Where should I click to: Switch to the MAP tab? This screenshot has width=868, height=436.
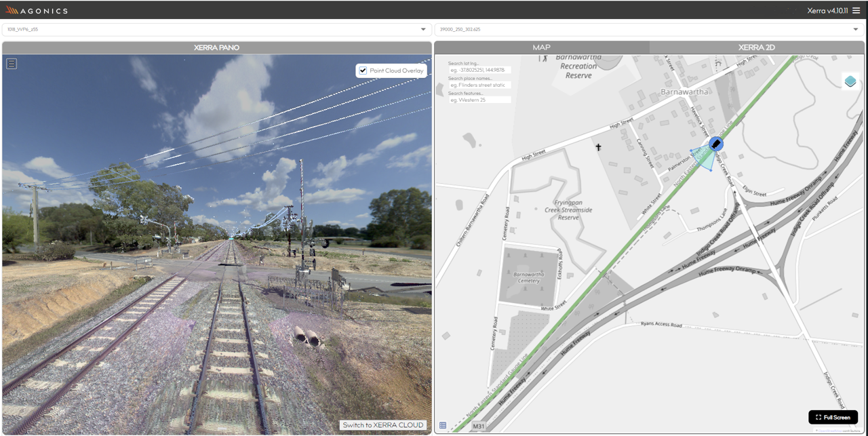(541, 47)
